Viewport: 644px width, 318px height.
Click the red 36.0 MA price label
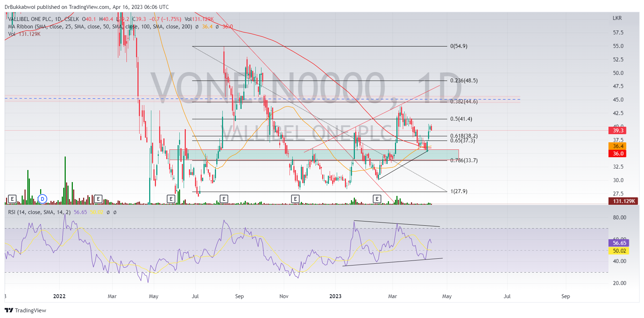(618, 154)
